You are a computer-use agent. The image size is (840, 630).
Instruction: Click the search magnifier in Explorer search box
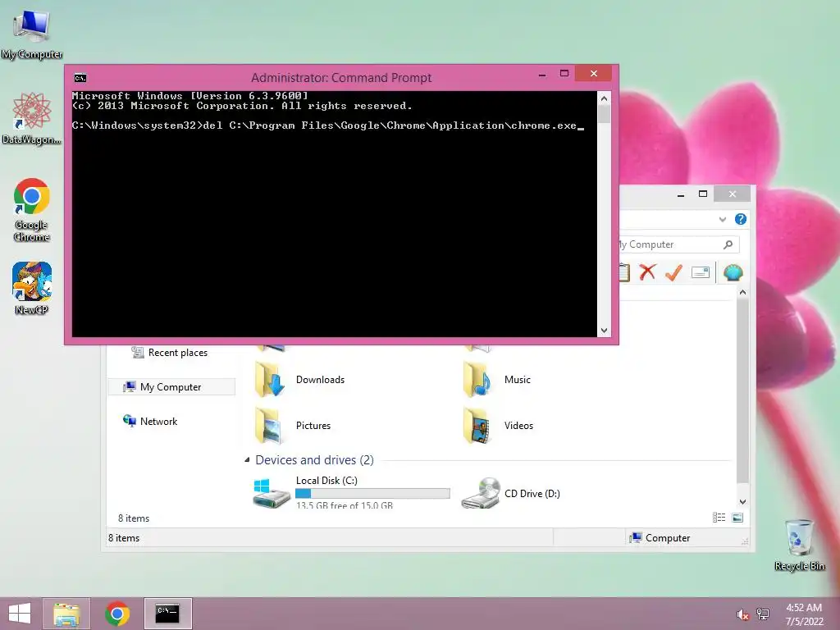(x=728, y=244)
